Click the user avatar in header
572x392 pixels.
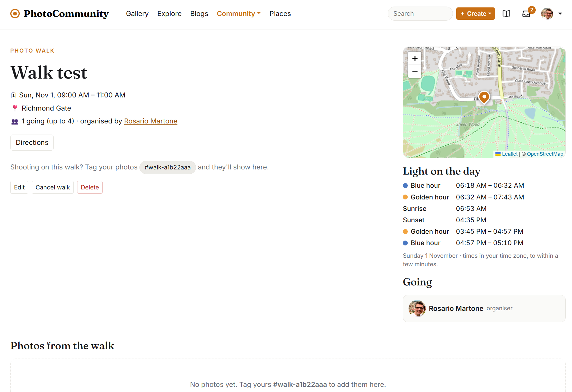click(x=547, y=13)
